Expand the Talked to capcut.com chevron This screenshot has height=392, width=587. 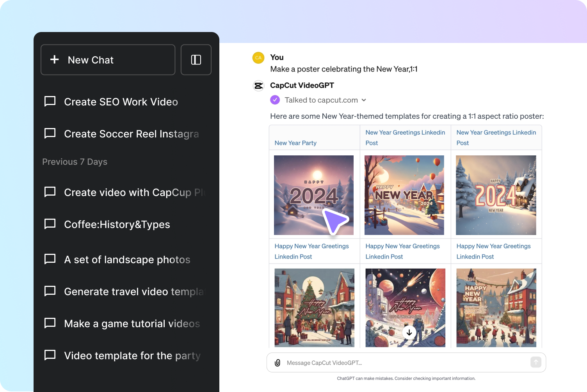tap(364, 100)
